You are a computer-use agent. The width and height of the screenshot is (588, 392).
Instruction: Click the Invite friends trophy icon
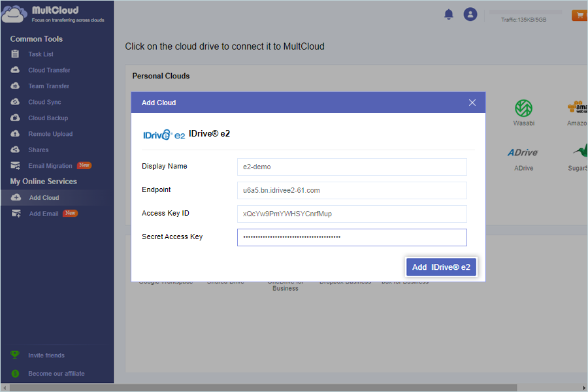tap(14, 355)
